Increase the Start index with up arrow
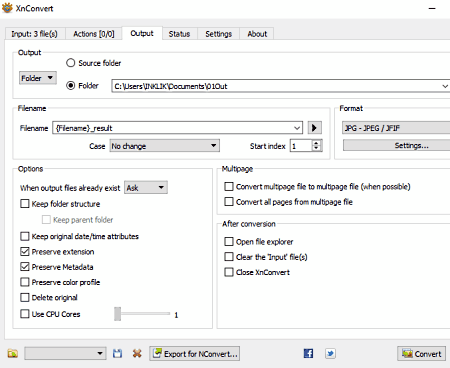The width and height of the screenshot is (450, 368). point(317,143)
